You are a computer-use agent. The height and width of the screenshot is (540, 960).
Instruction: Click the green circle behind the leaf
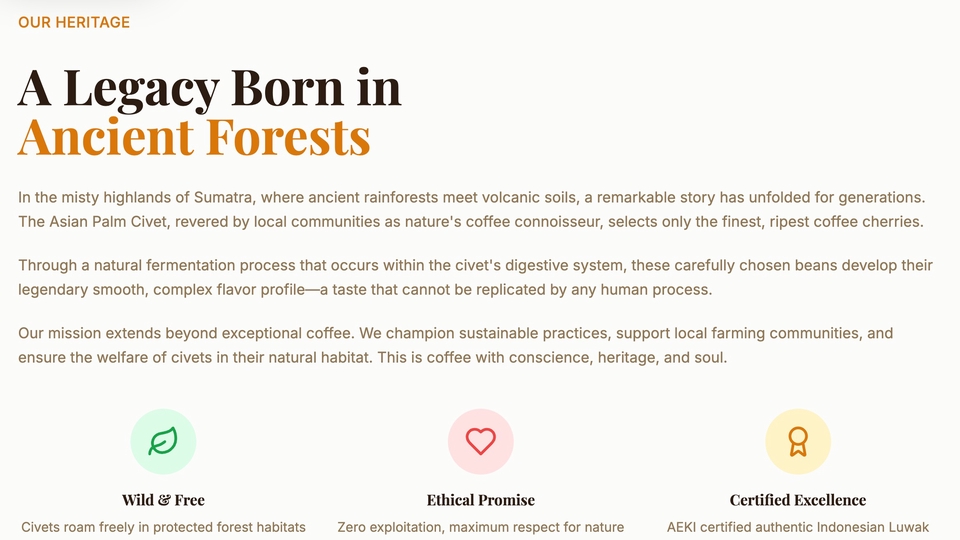click(163, 441)
